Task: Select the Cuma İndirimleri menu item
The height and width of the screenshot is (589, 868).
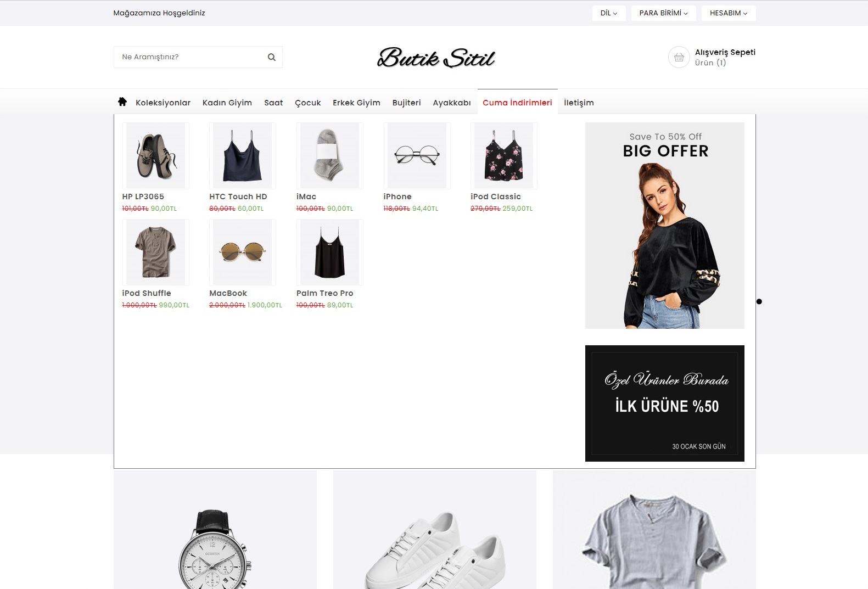Action: (517, 103)
